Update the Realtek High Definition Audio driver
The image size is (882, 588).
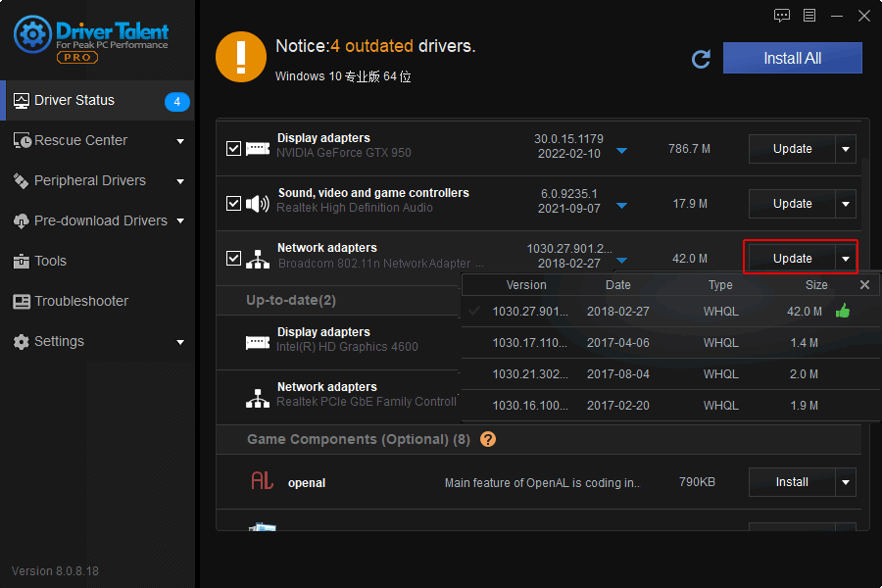click(x=792, y=204)
